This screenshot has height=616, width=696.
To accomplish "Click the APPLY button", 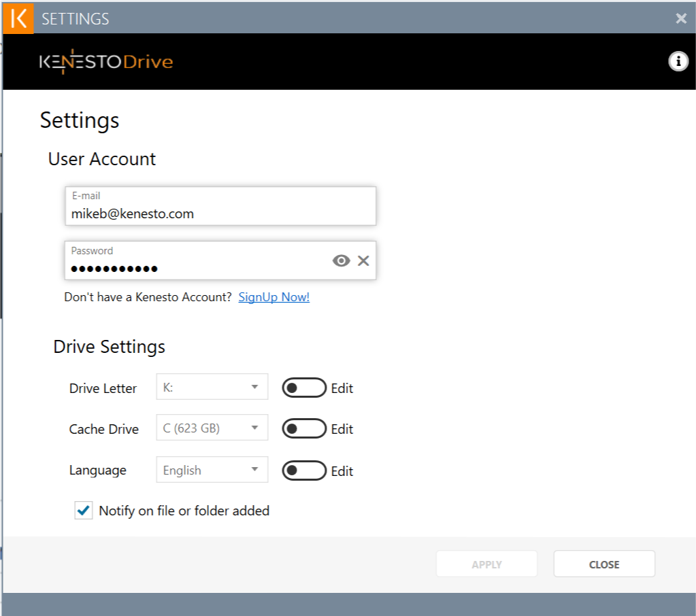I will (x=486, y=564).
